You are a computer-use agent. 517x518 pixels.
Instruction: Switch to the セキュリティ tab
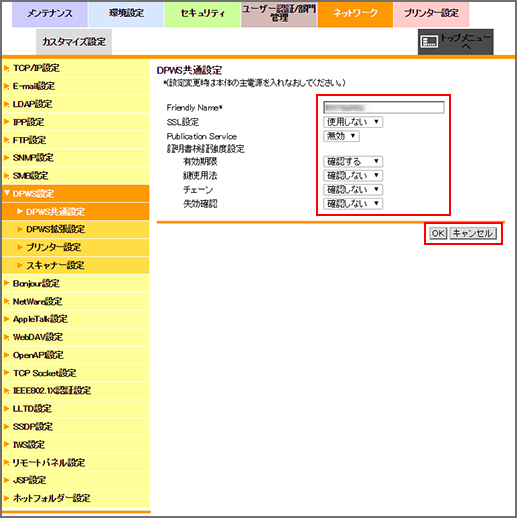tap(202, 14)
